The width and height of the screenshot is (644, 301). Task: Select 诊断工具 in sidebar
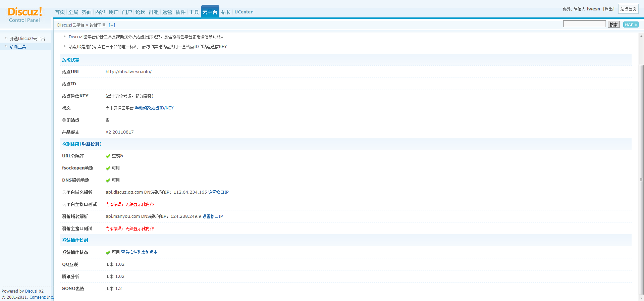tap(18, 47)
